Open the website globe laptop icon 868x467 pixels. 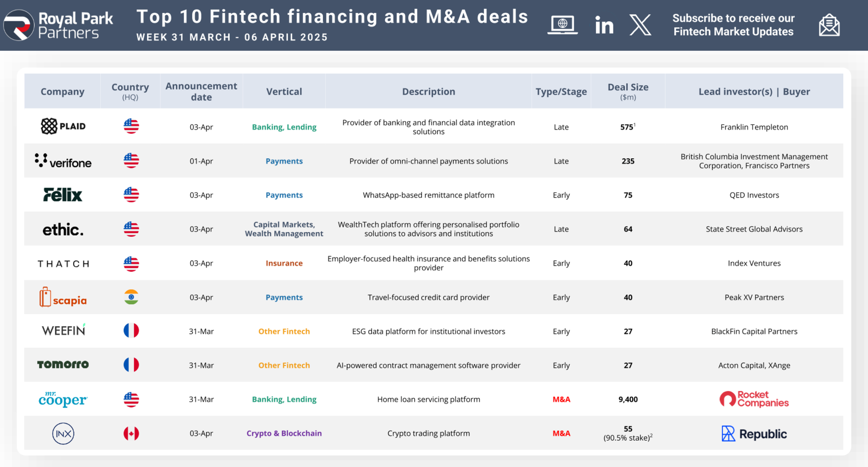[562, 25]
